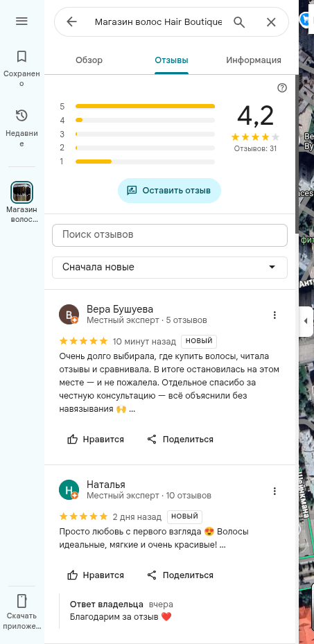Run search using the magnifier icon
314x644 pixels.
[x=239, y=21]
